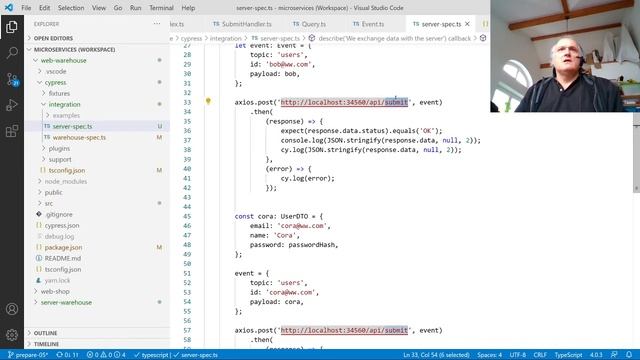Viewport: 640px width, 360px height.
Task: Expand the fixtures folder
Action: 97,93
